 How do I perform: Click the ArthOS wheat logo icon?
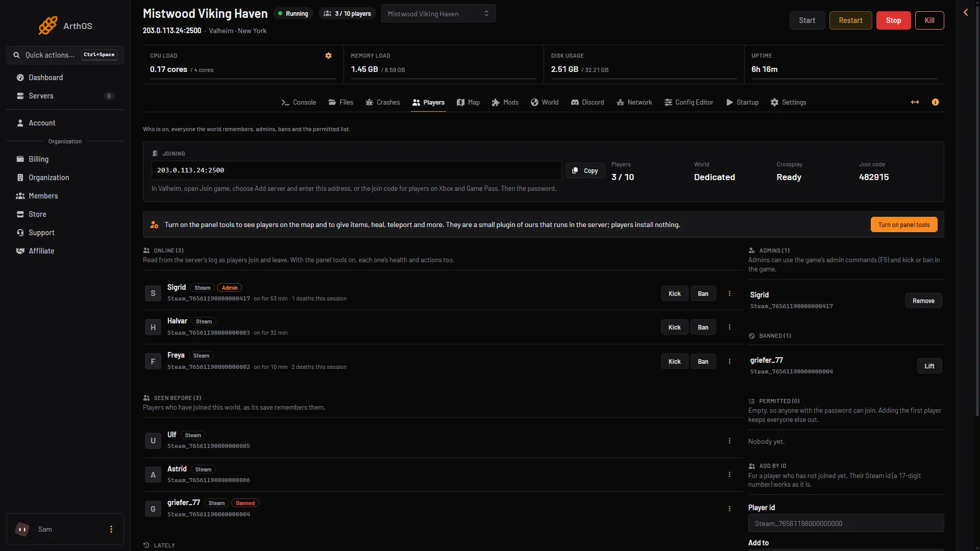click(x=48, y=26)
